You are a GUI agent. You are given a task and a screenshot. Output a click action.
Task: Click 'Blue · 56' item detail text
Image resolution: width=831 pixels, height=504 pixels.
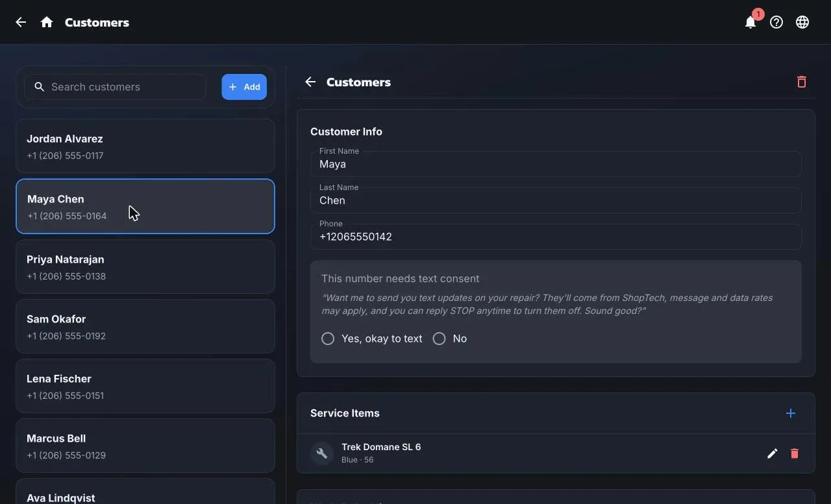(x=357, y=460)
